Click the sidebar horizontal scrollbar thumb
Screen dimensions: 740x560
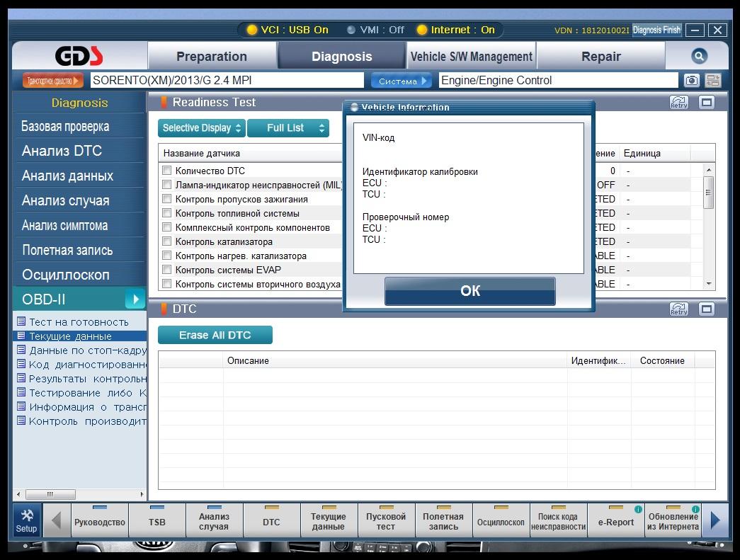[50, 494]
